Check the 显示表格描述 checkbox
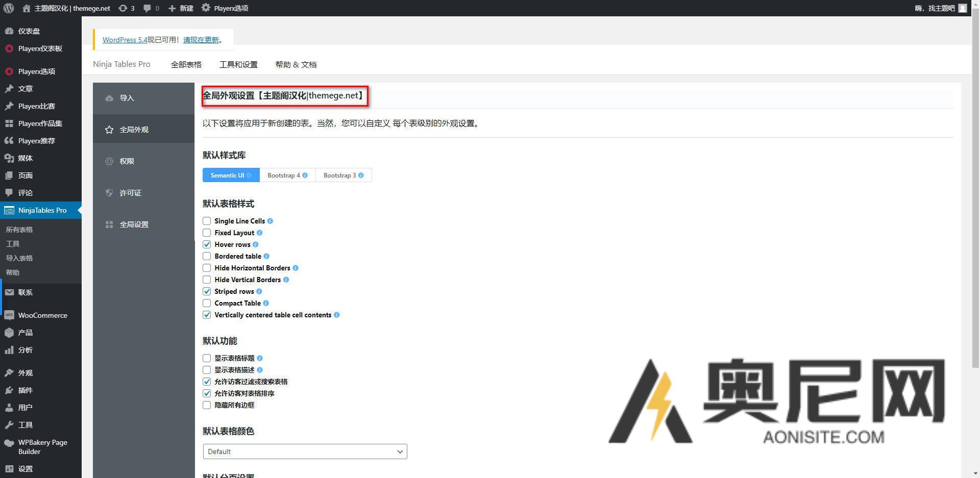This screenshot has height=478, width=980. coord(207,370)
